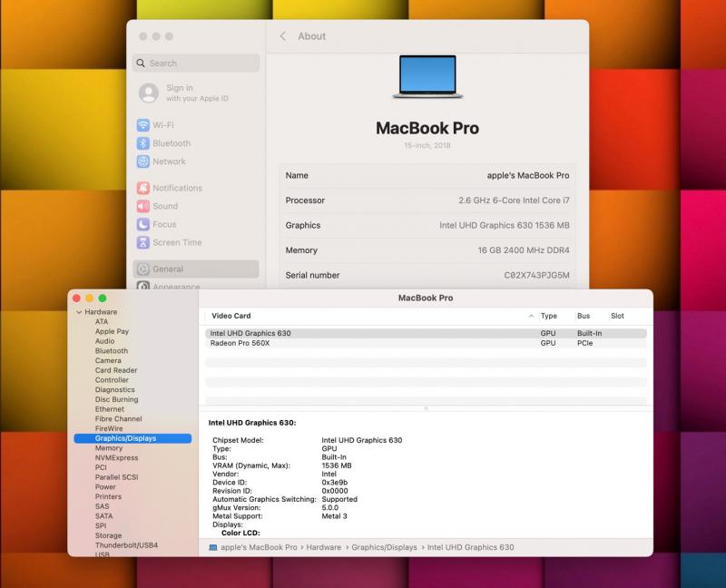Viewport: 726px width, 588px height.
Task: Click the Bluetooth icon in Settings sidebar
Action: point(143,143)
